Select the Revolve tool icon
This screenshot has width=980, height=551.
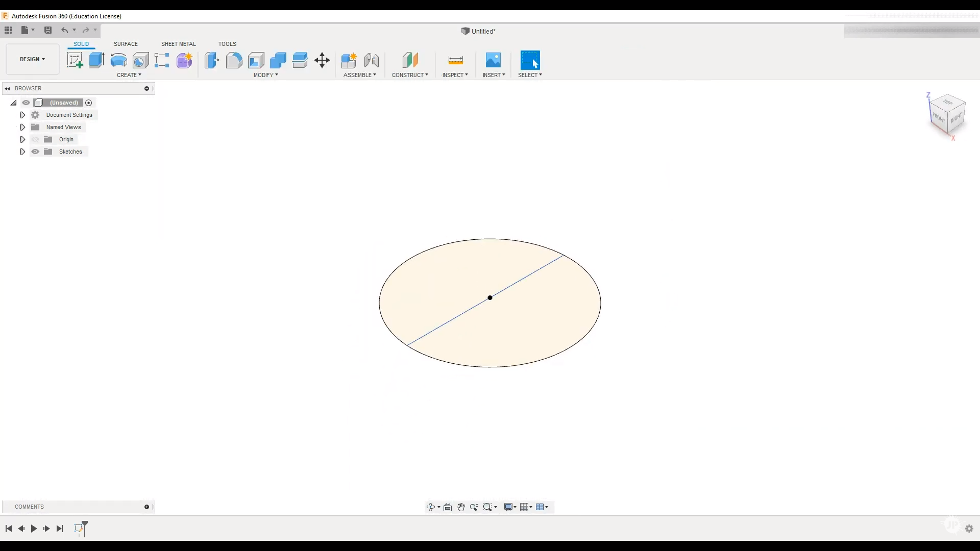point(118,60)
